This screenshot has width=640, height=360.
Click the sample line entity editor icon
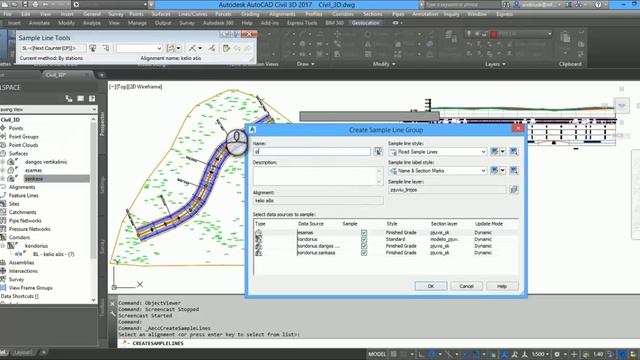point(226,49)
